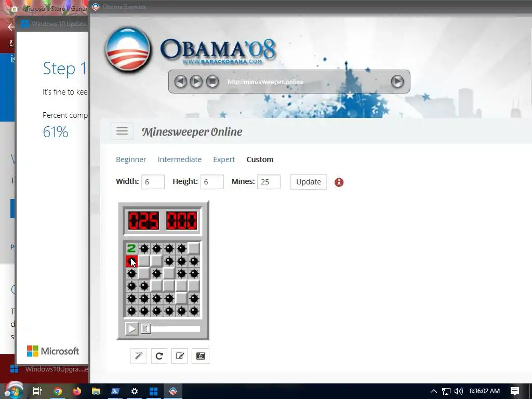The image size is (532, 399).
Task: Play the game replay with the play button
Action: click(x=131, y=328)
